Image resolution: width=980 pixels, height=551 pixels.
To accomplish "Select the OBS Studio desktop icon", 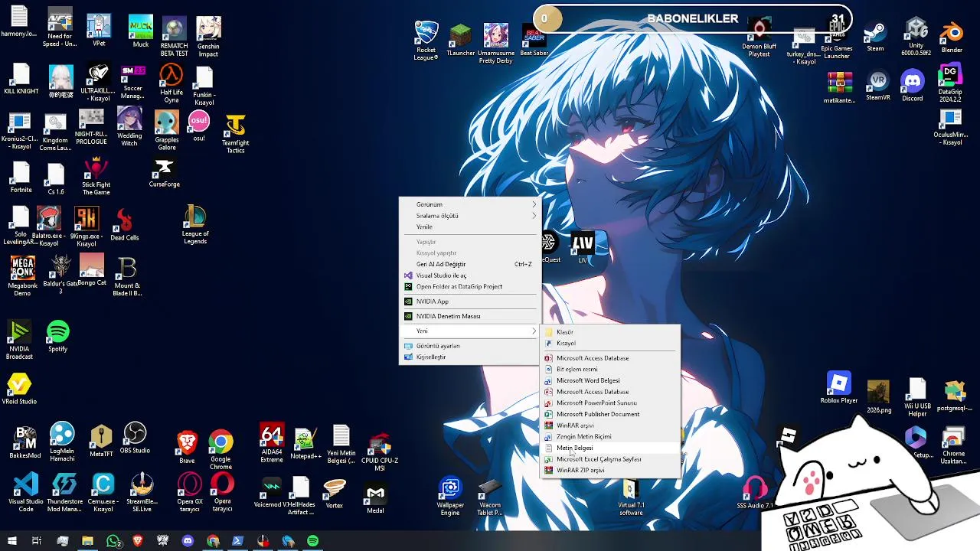I will click(135, 438).
